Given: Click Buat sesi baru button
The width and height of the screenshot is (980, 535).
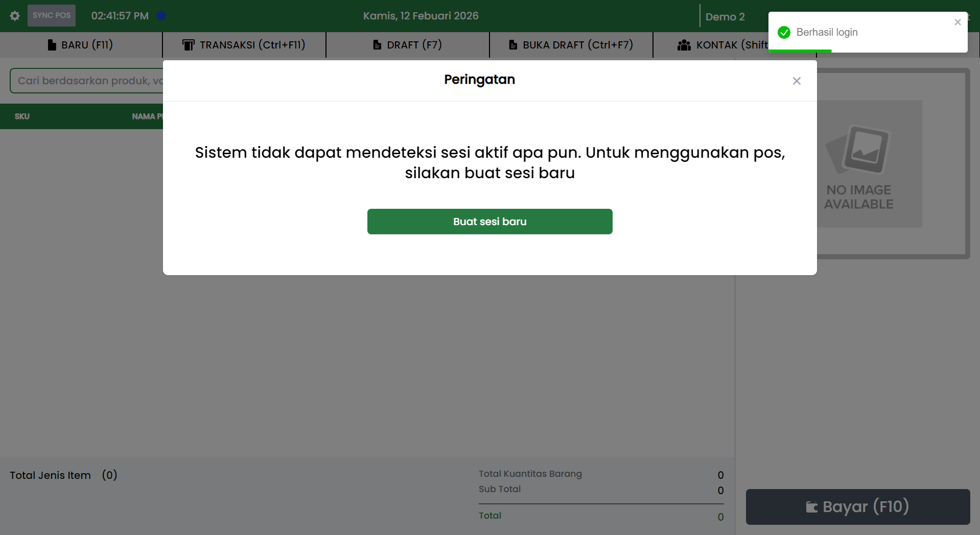Looking at the screenshot, I should click(x=489, y=222).
